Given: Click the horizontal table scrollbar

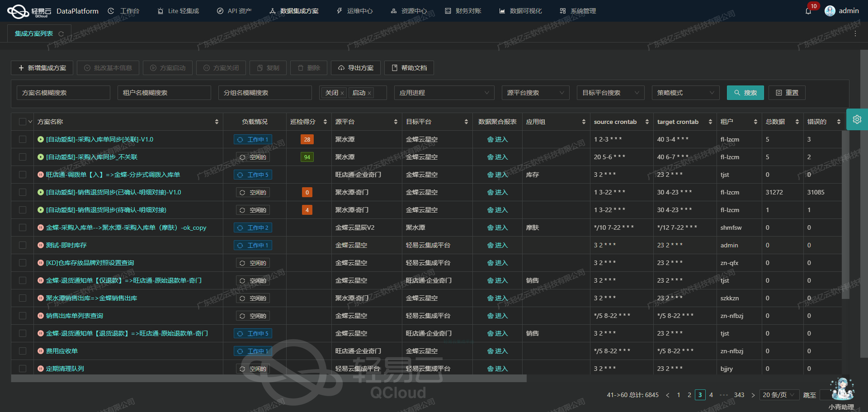Looking at the screenshot, I should pos(269,379).
